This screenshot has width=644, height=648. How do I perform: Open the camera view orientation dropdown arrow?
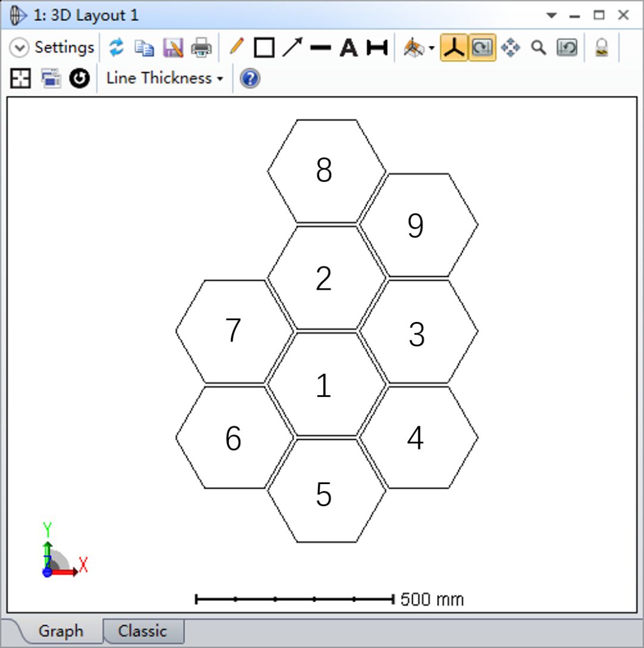point(431,48)
